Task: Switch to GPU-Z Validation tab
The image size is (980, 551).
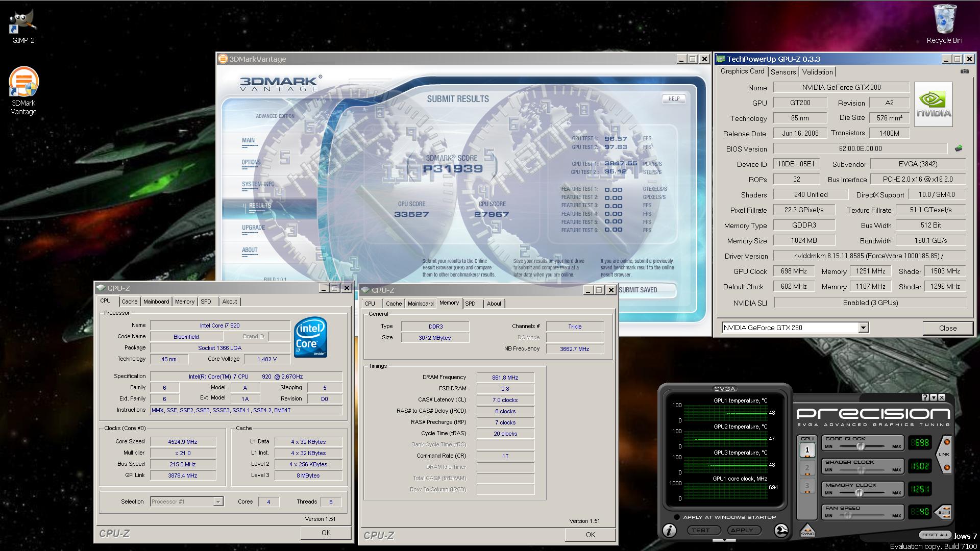Action: click(x=817, y=72)
